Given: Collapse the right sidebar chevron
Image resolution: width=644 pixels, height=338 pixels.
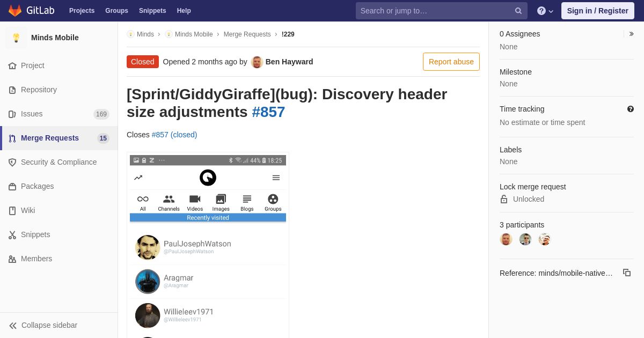Looking at the screenshot, I should pyautogui.click(x=631, y=34).
